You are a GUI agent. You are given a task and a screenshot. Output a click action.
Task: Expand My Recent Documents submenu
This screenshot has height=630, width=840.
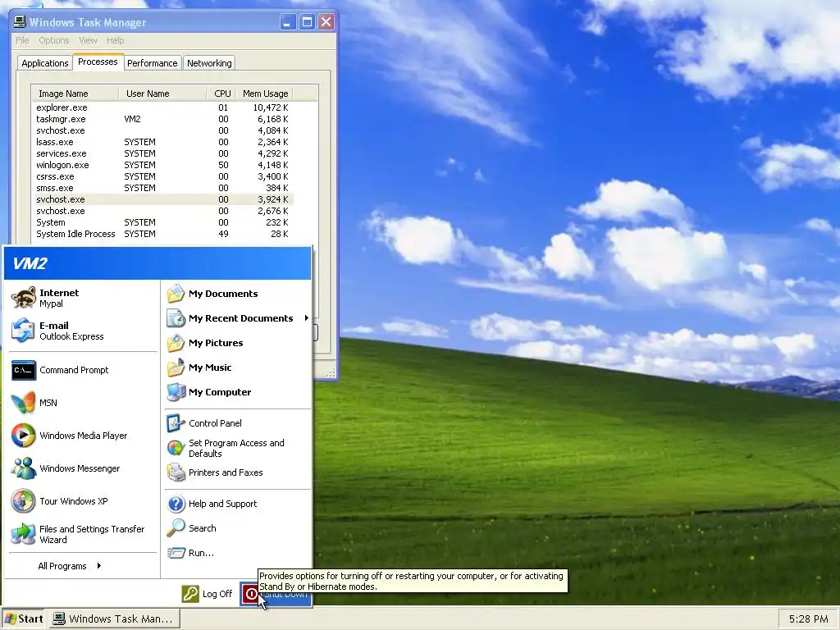[x=239, y=318]
